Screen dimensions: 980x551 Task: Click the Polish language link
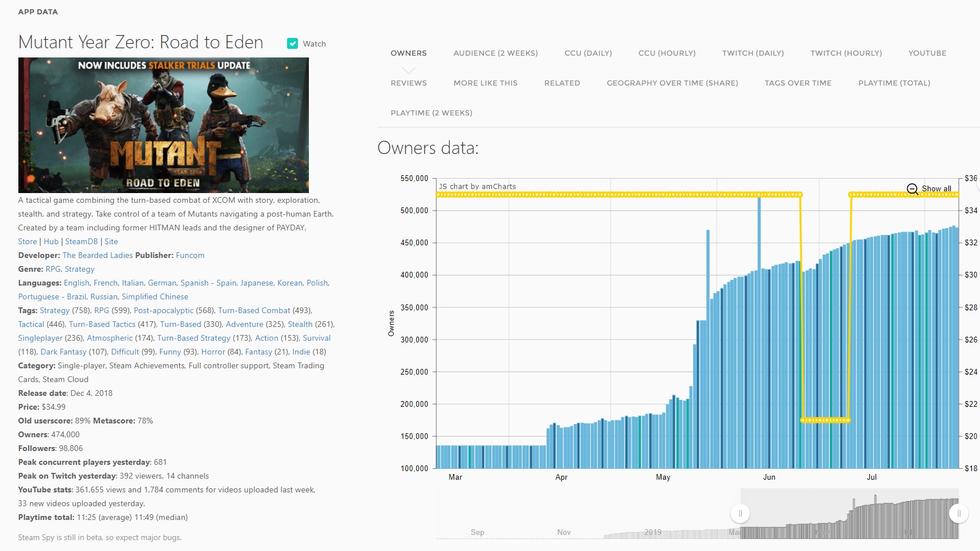(x=317, y=283)
